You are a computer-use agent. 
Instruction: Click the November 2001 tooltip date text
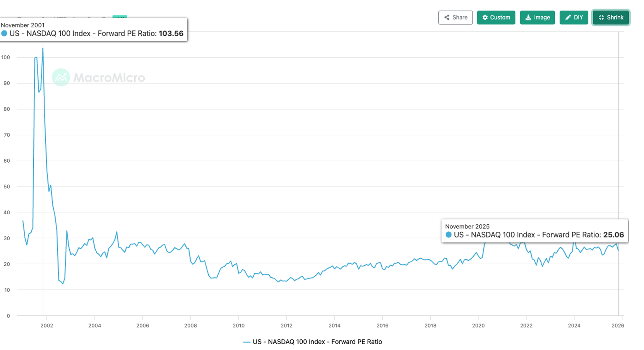[x=23, y=25]
